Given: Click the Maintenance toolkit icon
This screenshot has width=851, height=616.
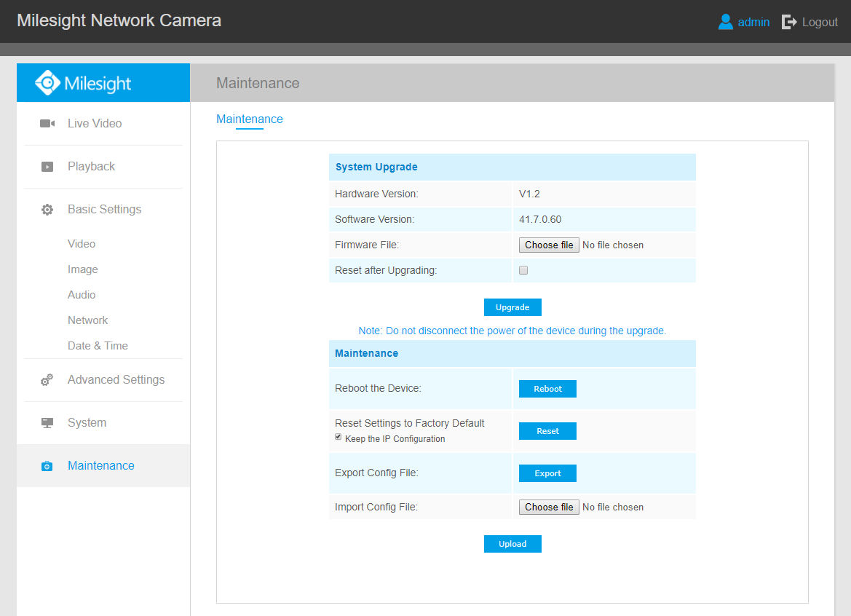Looking at the screenshot, I should pyautogui.click(x=47, y=466).
